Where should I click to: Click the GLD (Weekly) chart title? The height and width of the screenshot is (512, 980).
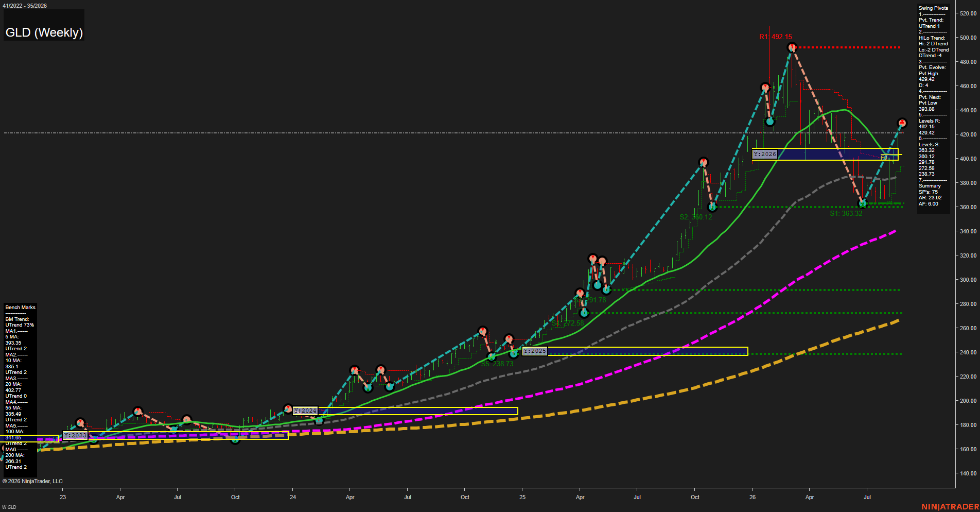pyautogui.click(x=44, y=32)
